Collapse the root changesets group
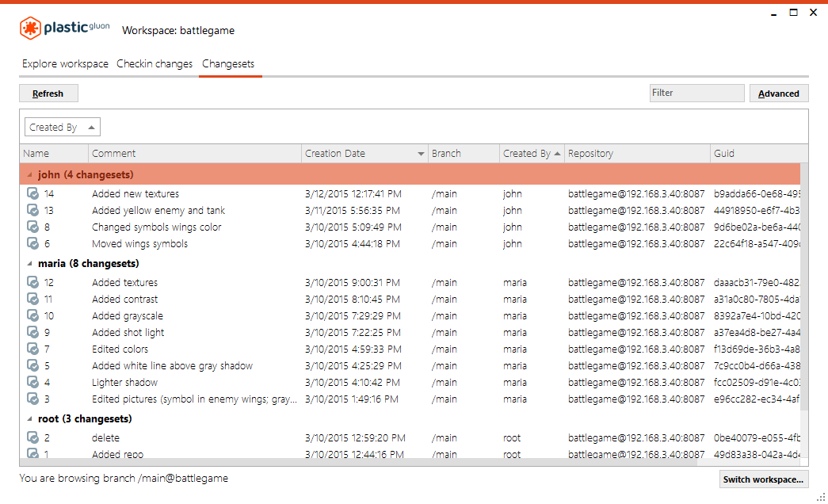 click(29, 419)
